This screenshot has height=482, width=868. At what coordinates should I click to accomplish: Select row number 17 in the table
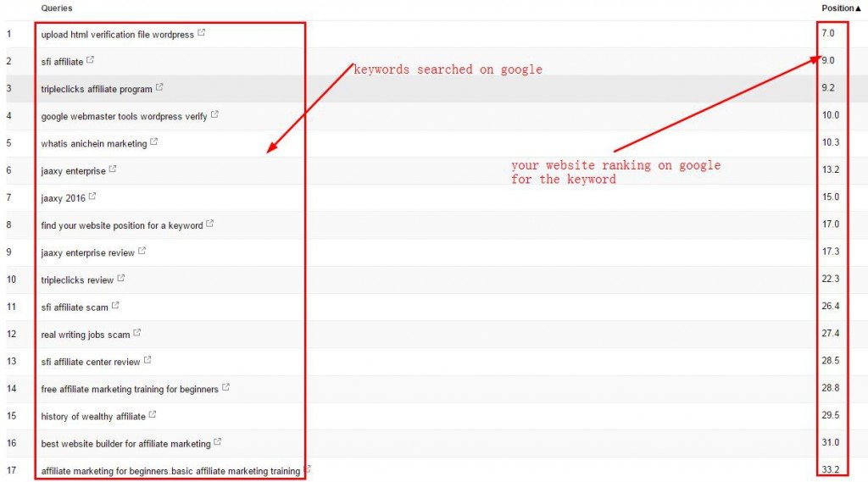(9, 471)
